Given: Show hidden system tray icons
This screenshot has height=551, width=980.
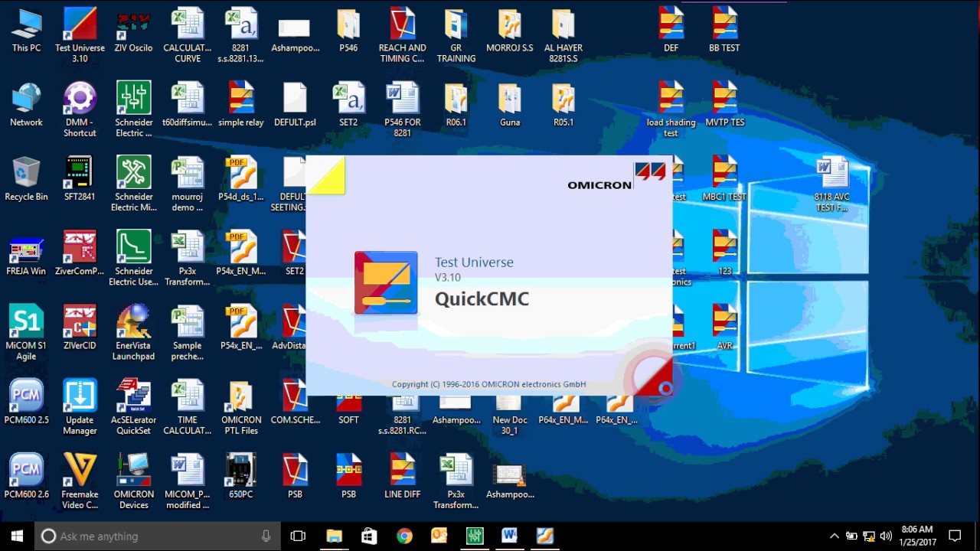Looking at the screenshot, I should pos(835,536).
